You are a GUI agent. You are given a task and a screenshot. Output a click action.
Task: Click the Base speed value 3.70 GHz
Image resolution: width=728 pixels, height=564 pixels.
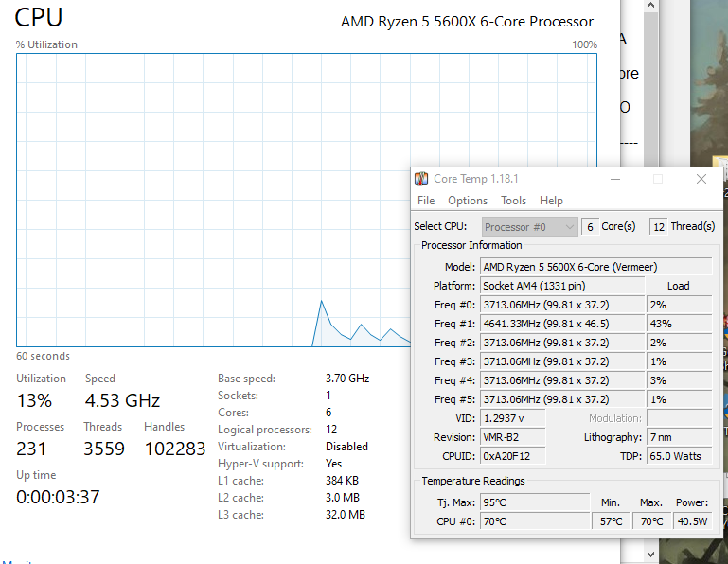pyautogui.click(x=347, y=379)
